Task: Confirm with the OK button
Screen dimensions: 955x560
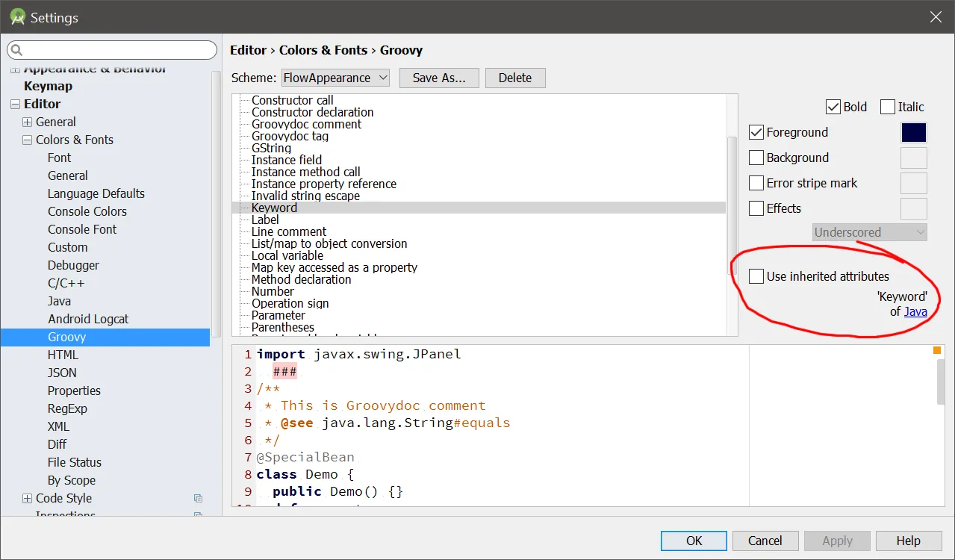Action: (x=694, y=541)
